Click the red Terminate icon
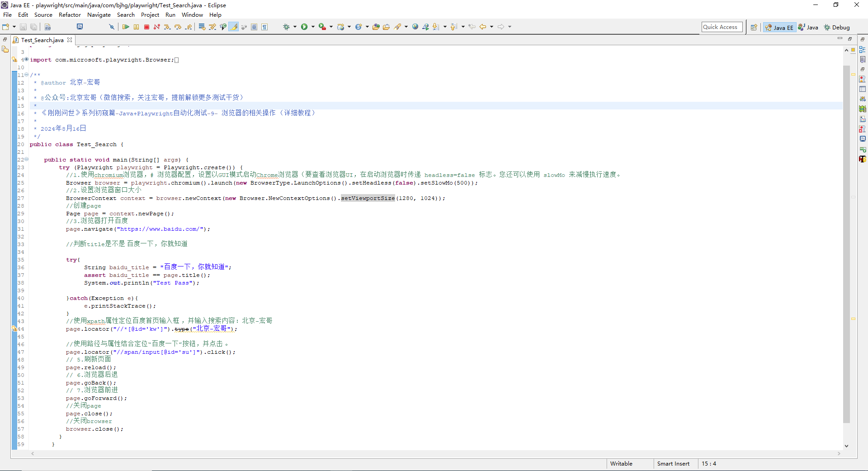Viewport: 868px width, 471px height. click(146, 27)
